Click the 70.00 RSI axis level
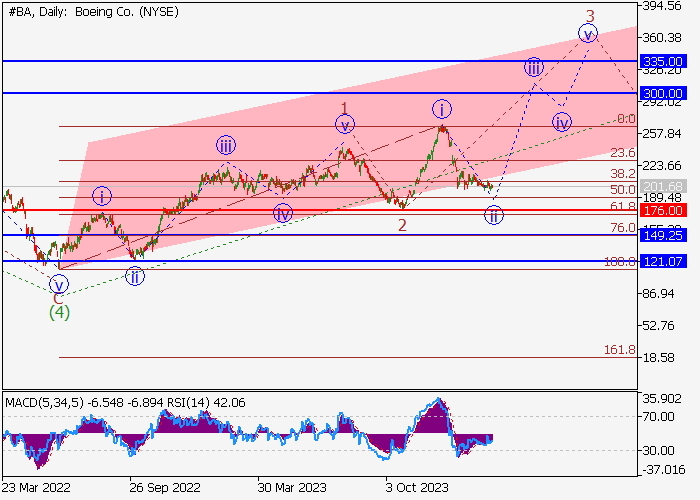The height and width of the screenshot is (500, 700). pos(658,417)
